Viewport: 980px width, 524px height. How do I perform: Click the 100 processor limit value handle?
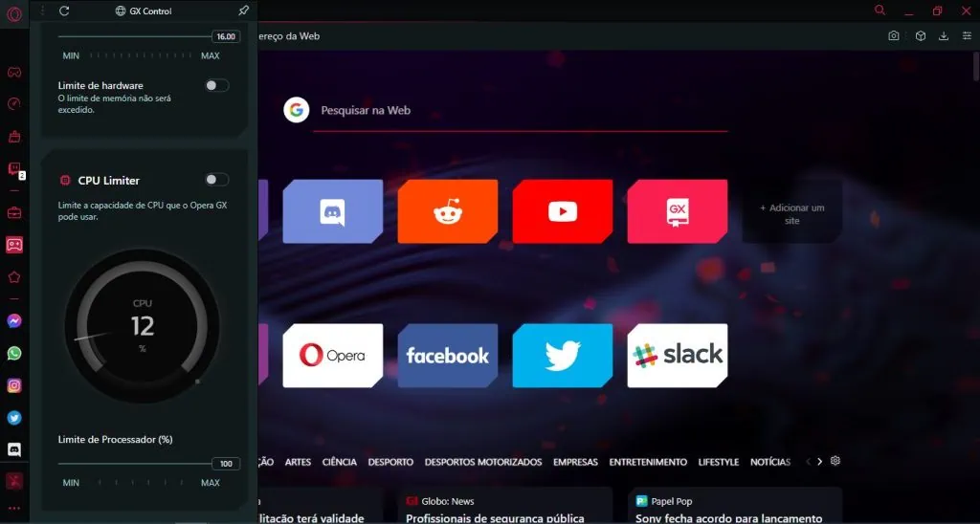pyautogui.click(x=226, y=464)
